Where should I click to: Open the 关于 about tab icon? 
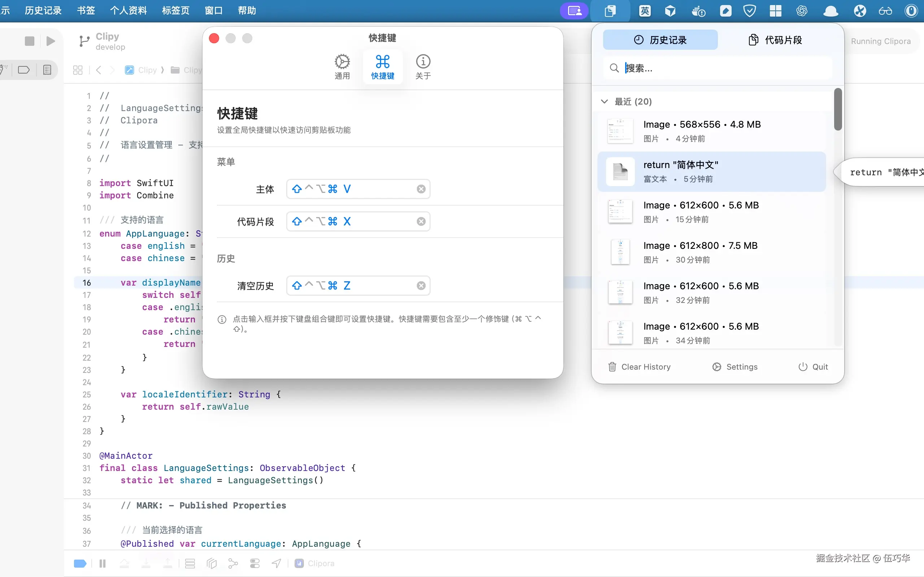[423, 62]
